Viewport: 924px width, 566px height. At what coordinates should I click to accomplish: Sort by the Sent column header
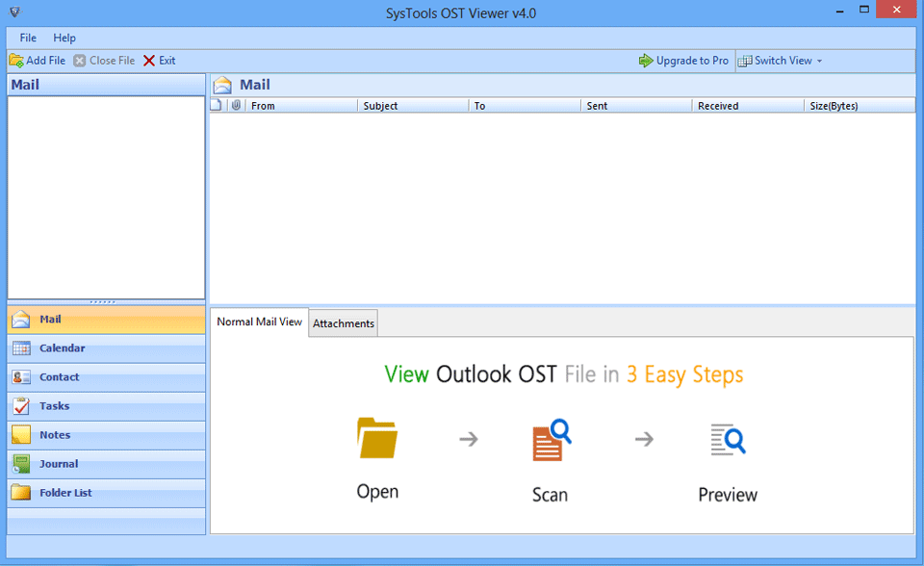636,106
